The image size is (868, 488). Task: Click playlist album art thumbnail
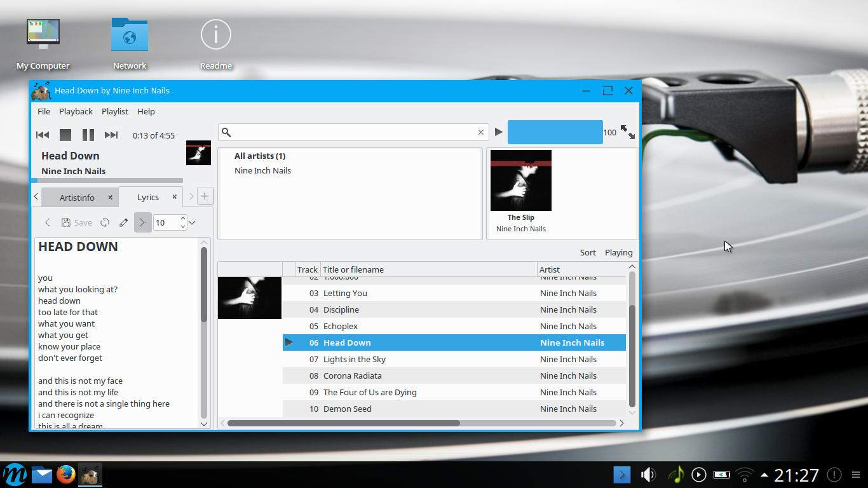pyautogui.click(x=250, y=298)
